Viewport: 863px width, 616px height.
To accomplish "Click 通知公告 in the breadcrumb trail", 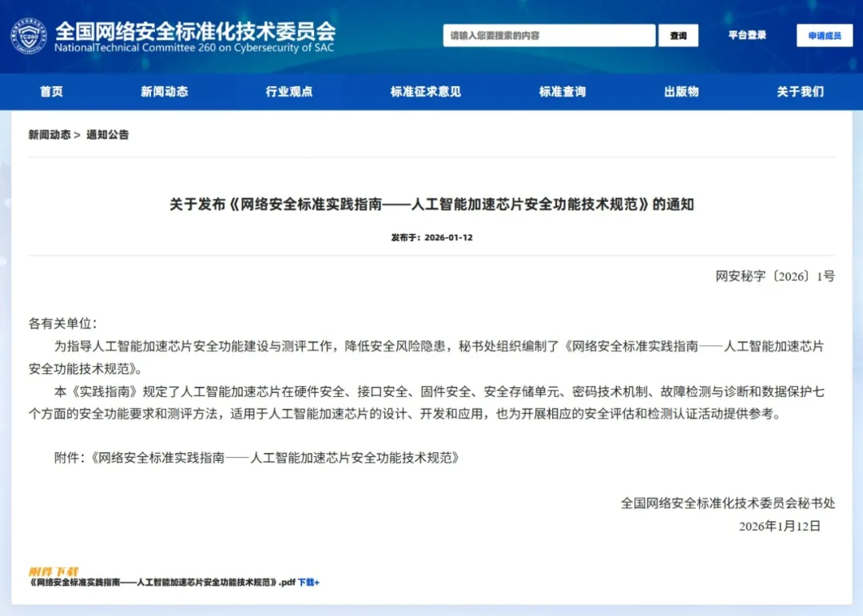I will [x=107, y=135].
